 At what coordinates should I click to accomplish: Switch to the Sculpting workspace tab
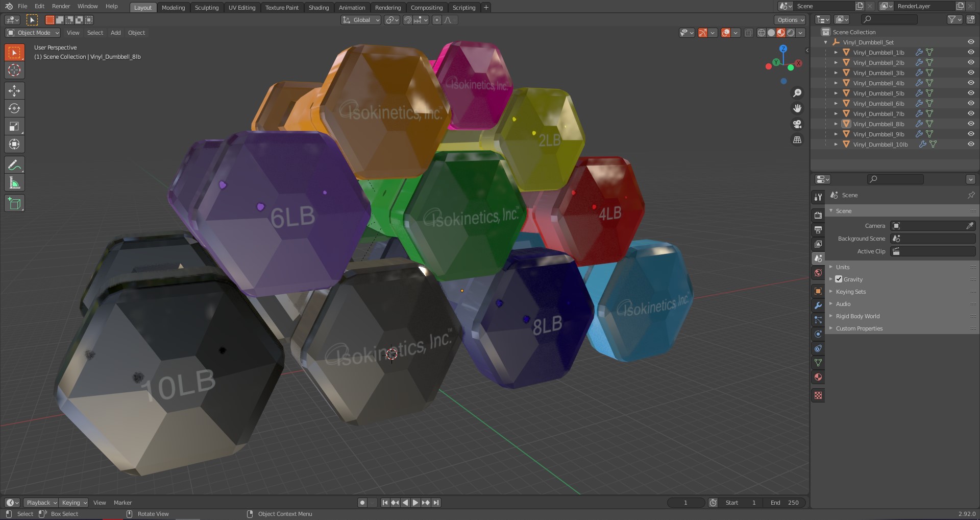(x=207, y=7)
